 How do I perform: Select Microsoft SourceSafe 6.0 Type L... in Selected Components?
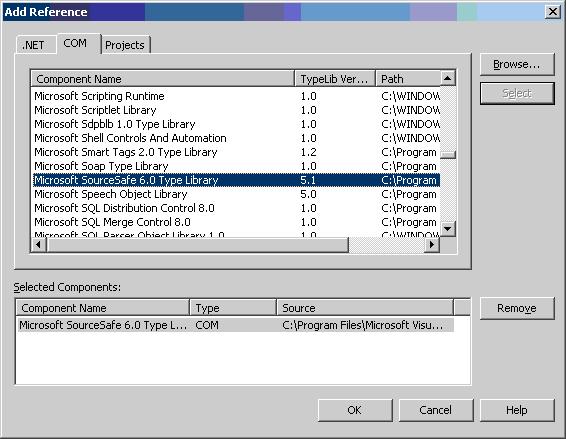click(103, 325)
